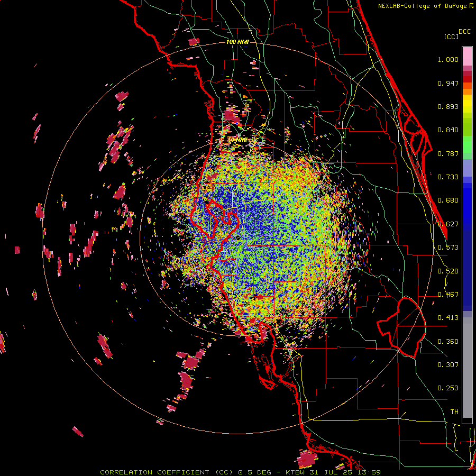The image size is (476, 476).
Task: Select the 0.307 legend value
Action: click(448, 365)
